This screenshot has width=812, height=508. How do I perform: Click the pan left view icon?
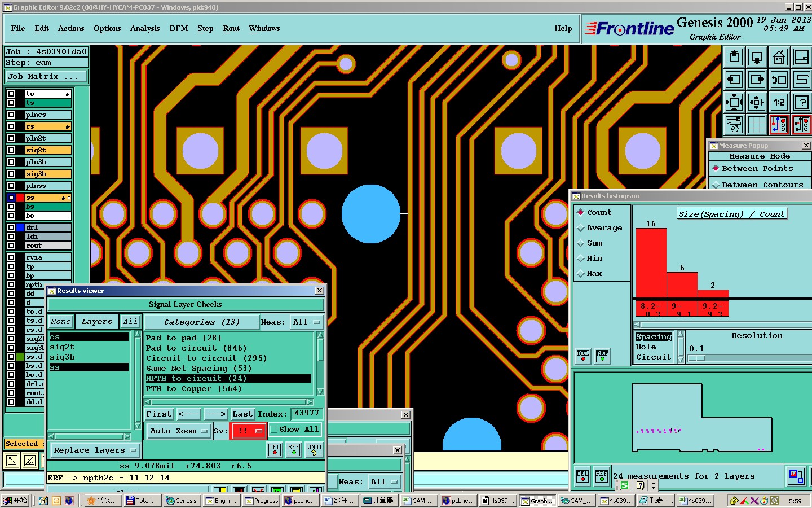734,80
